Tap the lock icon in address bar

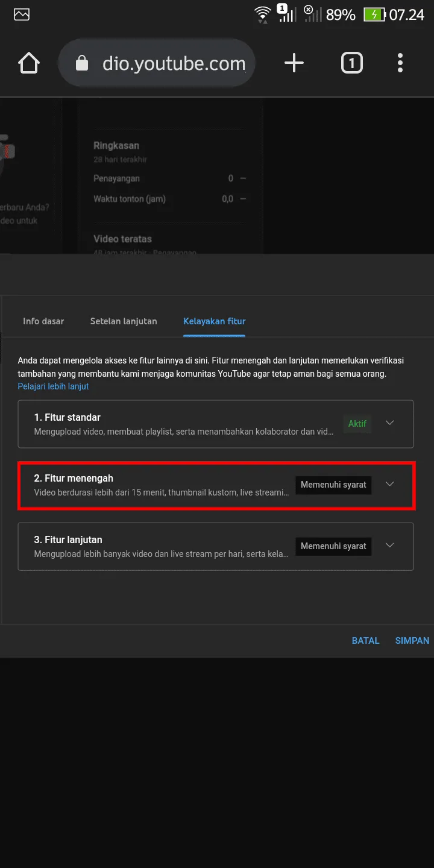82,63
